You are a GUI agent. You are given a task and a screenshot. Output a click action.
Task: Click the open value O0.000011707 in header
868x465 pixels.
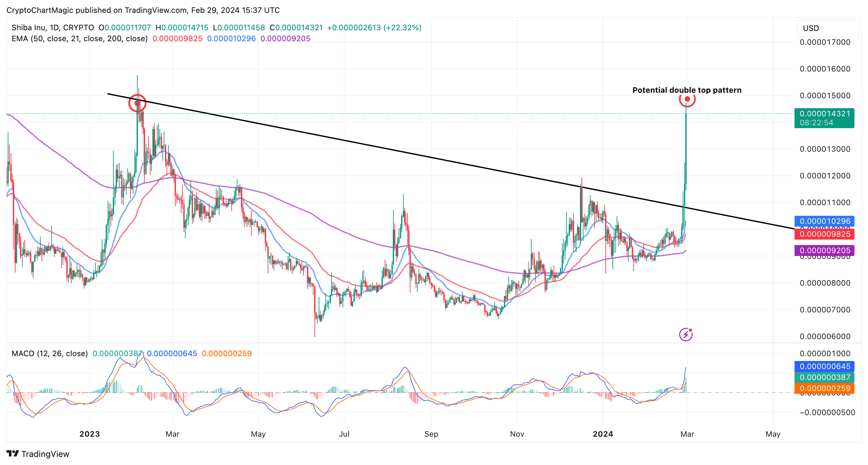(x=125, y=28)
